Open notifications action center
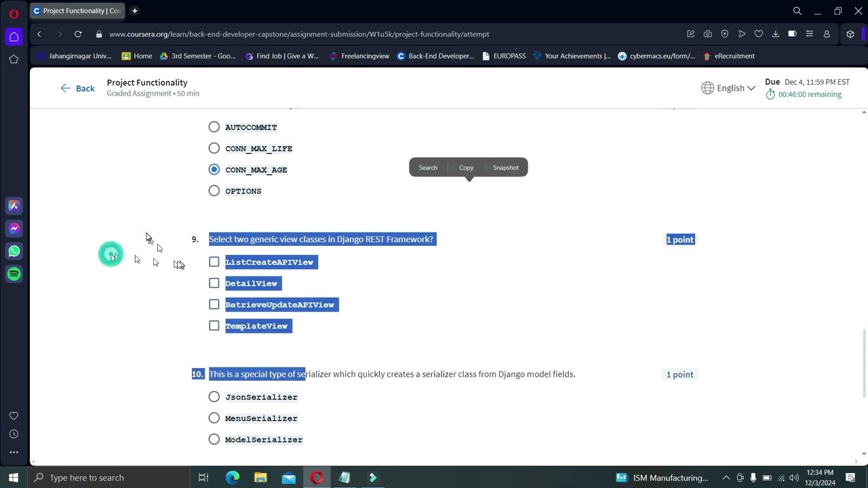This screenshot has width=868, height=488. coord(850,478)
